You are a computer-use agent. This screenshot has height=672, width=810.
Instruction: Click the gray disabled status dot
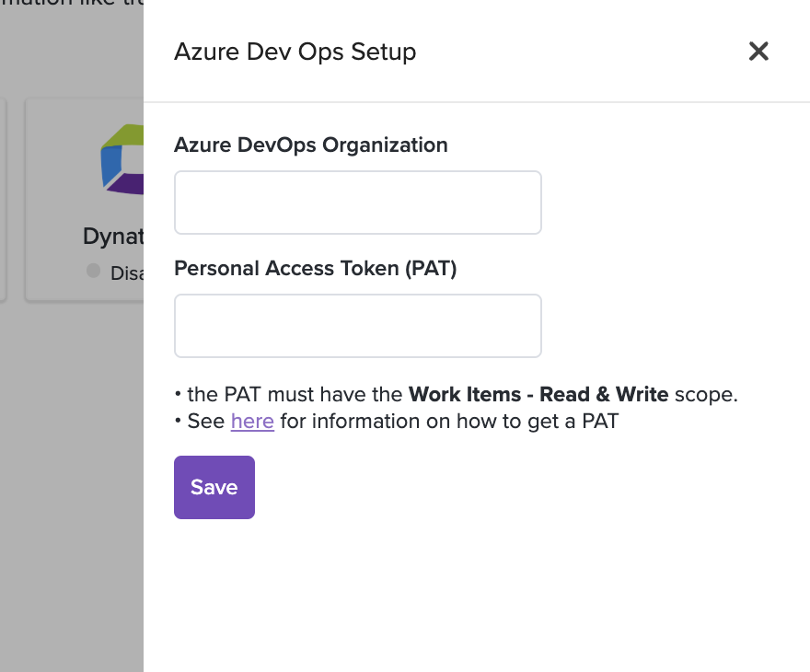tap(94, 270)
